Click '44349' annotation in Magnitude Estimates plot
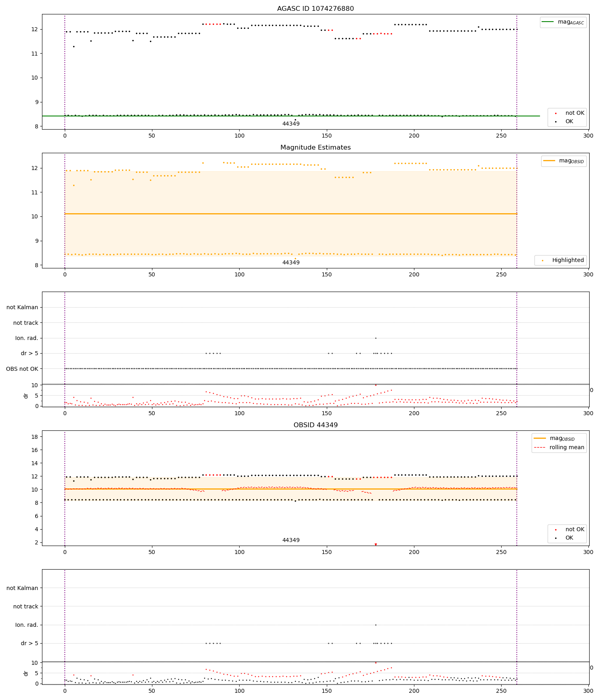The image size is (600, 700). pos(291,263)
